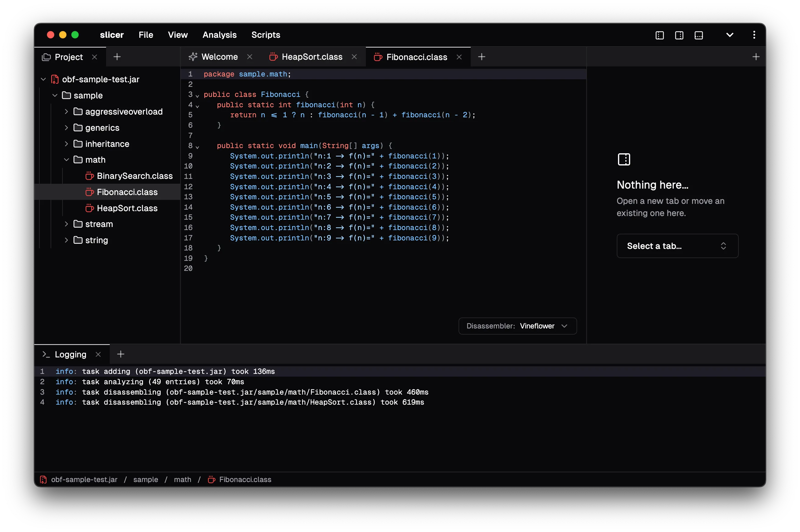Add new tab in Logging pane
This screenshot has width=800, height=532.
(x=120, y=354)
